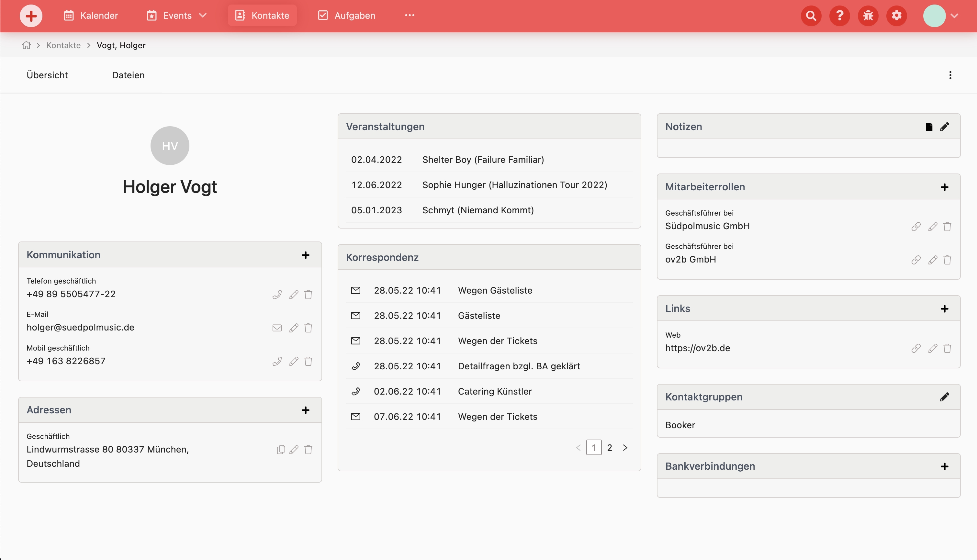Screen dimensions: 977x560
Task: Click the help question mark icon
Action: (839, 16)
